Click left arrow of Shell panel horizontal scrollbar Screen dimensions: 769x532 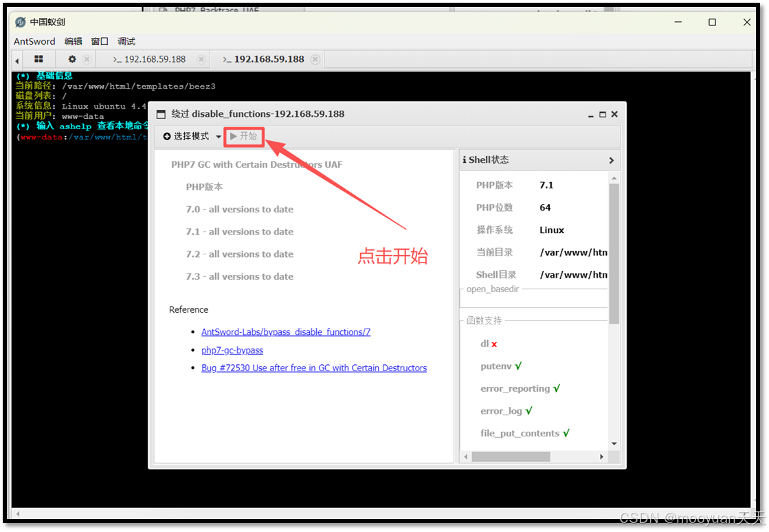(466, 456)
